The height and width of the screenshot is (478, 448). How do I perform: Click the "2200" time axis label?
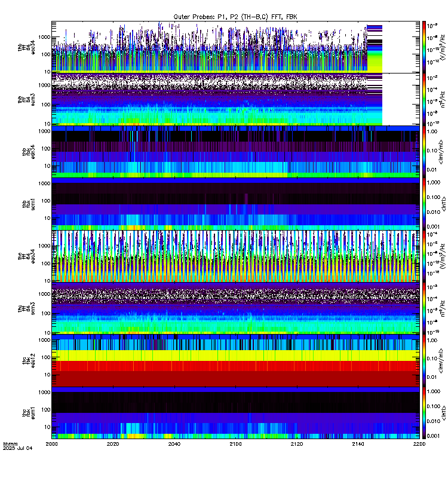click(x=419, y=444)
